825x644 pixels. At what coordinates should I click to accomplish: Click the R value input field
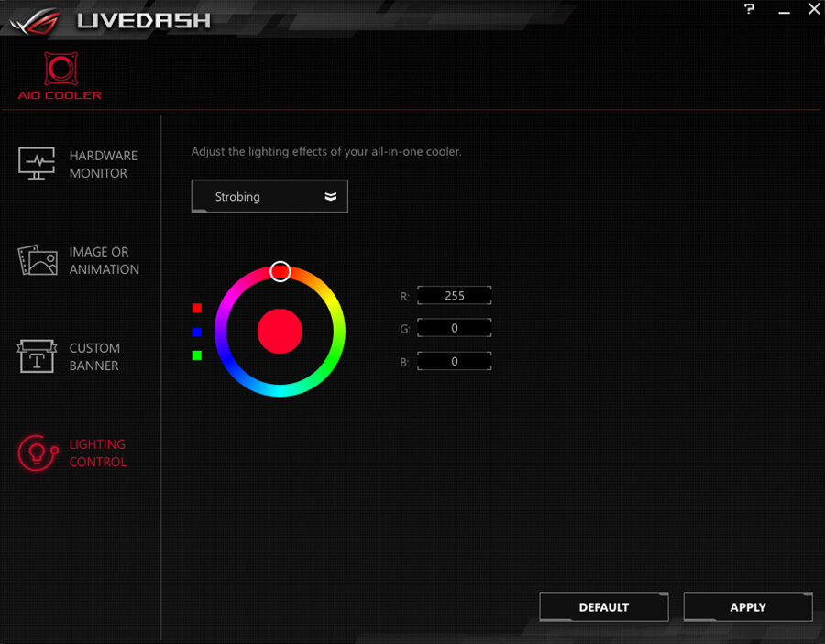(x=454, y=295)
